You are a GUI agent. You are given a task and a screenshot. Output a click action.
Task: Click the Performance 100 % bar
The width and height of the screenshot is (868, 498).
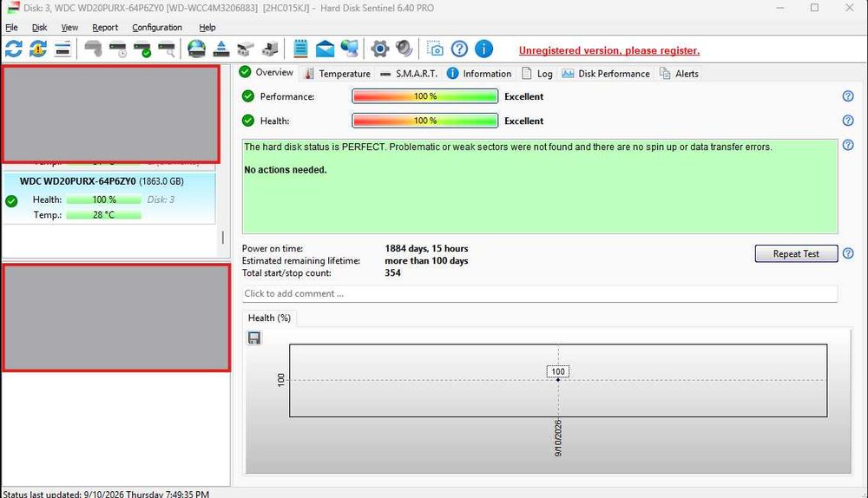(x=425, y=96)
